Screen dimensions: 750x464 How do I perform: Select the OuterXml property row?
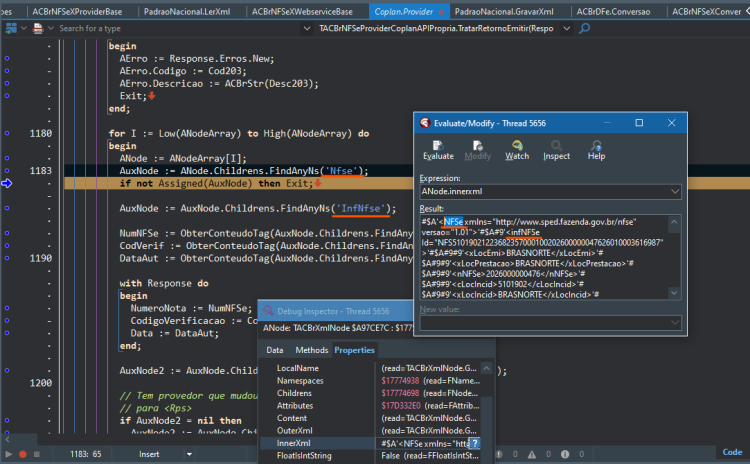tap(371, 431)
